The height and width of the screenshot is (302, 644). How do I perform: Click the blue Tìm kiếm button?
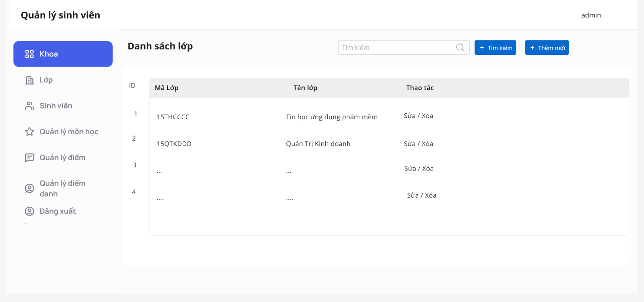point(495,48)
